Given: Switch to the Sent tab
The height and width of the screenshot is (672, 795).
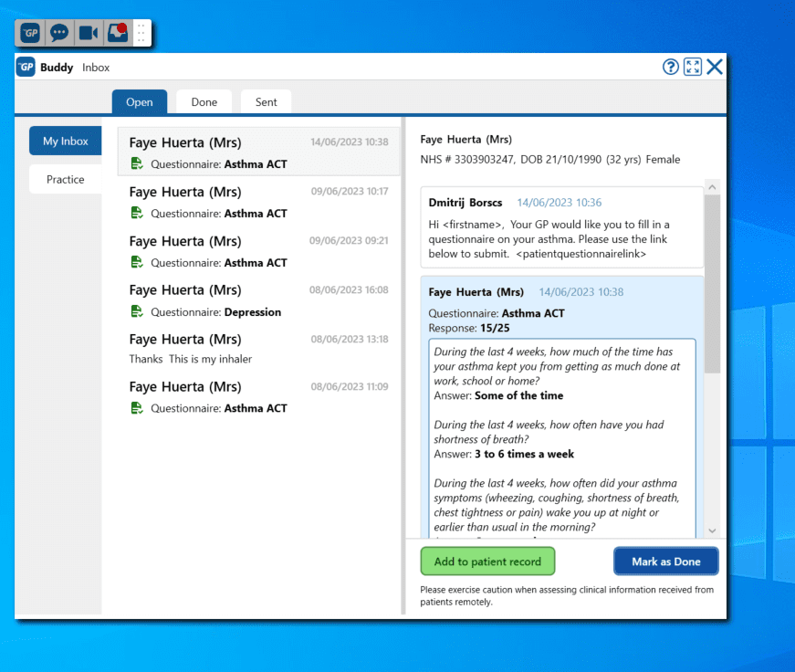Looking at the screenshot, I should click(266, 101).
